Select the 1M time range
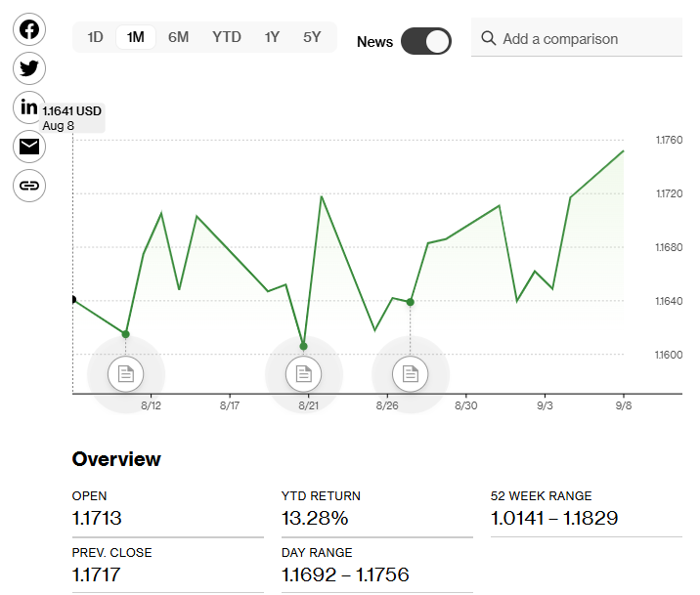This screenshot has width=700, height=595. pyautogui.click(x=136, y=37)
